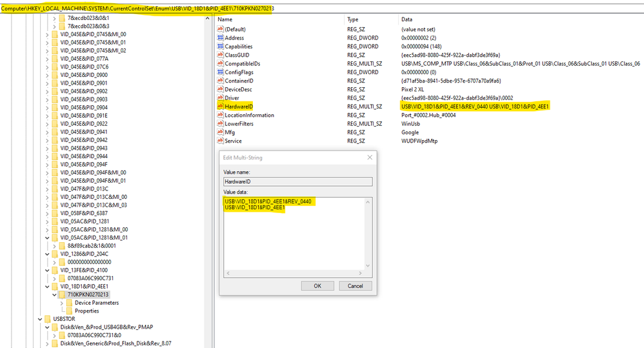644x348 pixels.
Task: Click the (Default) value icon
Action: click(x=220, y=29)
